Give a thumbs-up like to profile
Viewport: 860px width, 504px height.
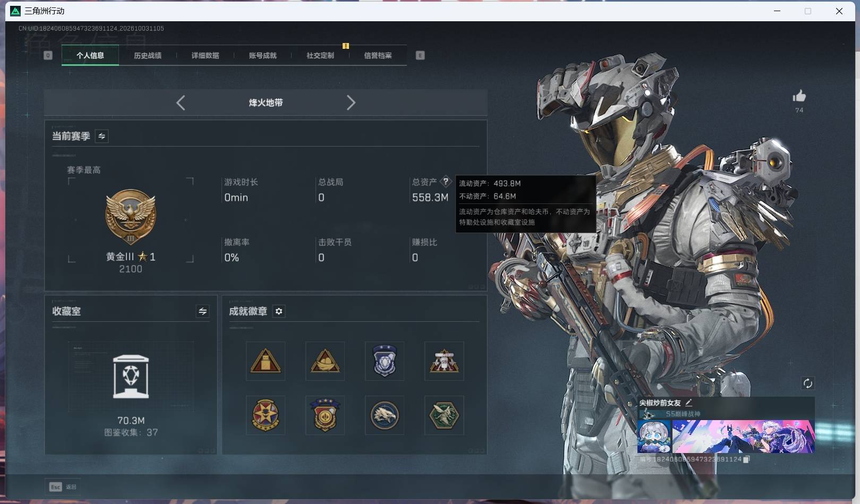click(x=799, y=96)
